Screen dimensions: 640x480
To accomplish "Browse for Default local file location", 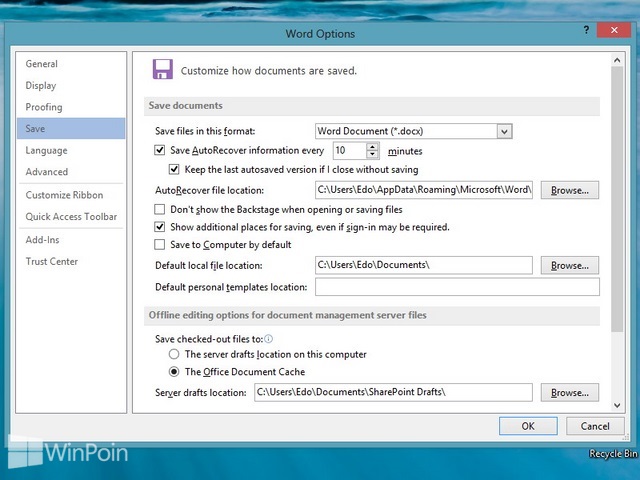I will pyautogui.click(x=570, y=265).
